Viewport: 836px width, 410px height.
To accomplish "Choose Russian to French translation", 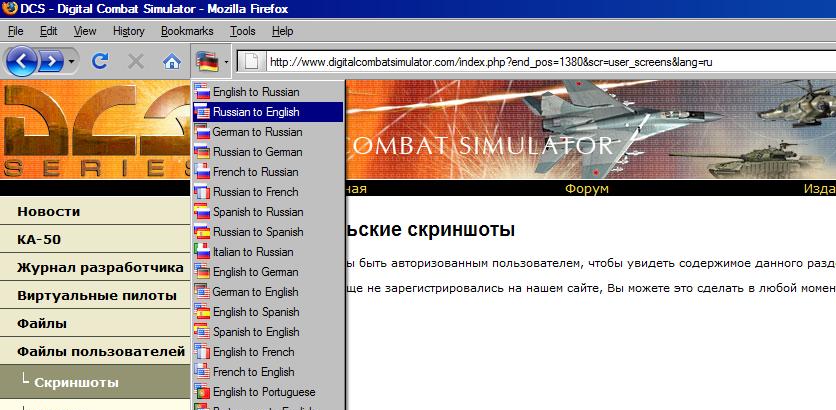I will [x=268, y=192].
